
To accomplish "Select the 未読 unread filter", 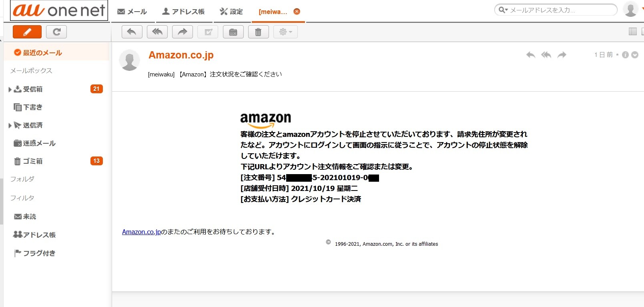I will click(x=29, y=217).
